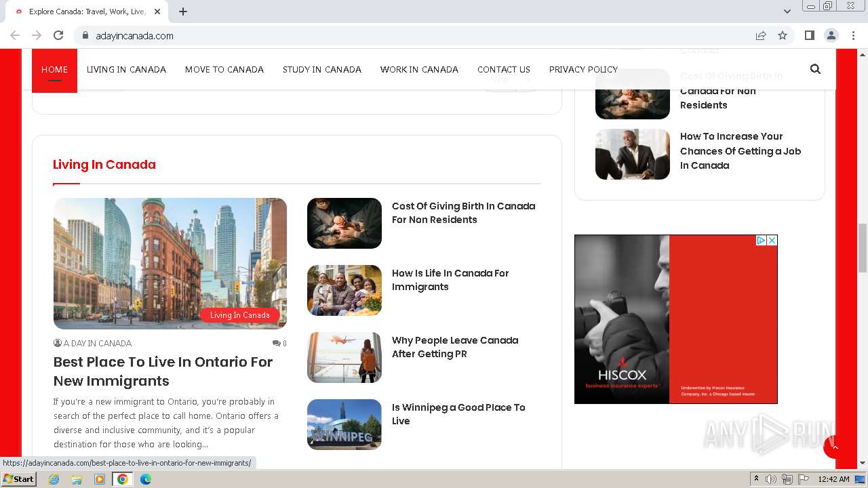Click immigrant family thumbnail

click(344, 290)
